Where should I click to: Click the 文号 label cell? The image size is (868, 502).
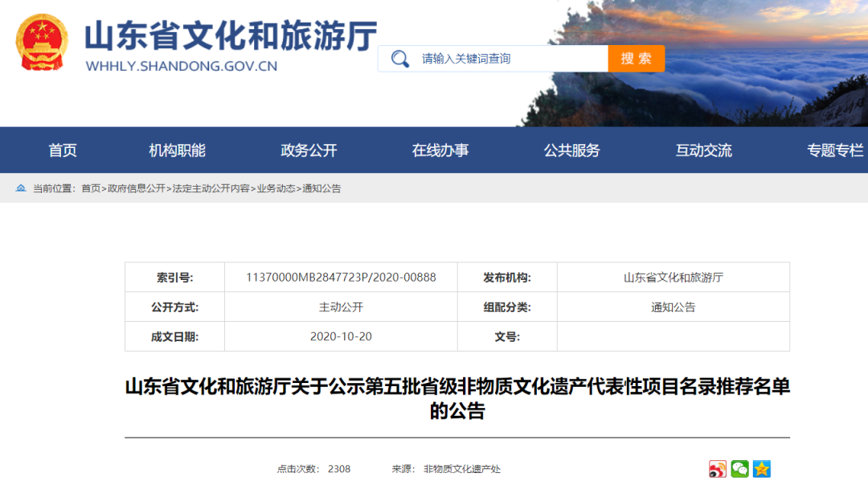[x=507, y=336]
